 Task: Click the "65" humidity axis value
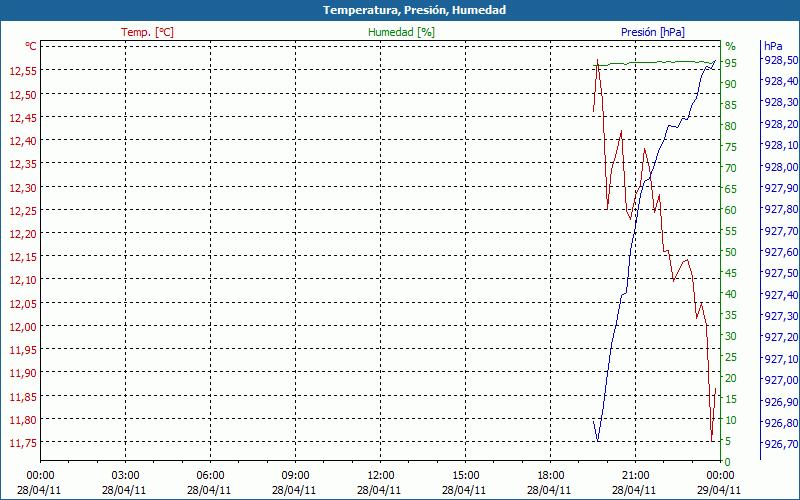731,189
